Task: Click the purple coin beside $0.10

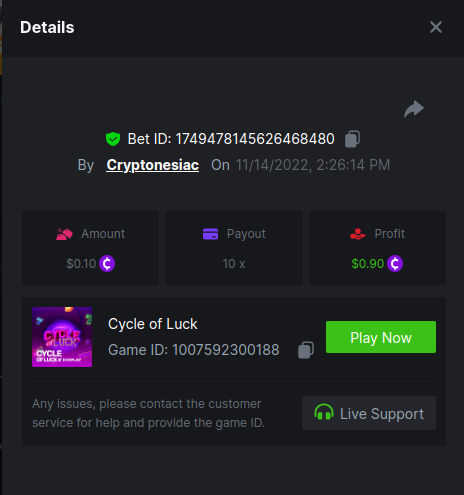Action: click(107, 264)
